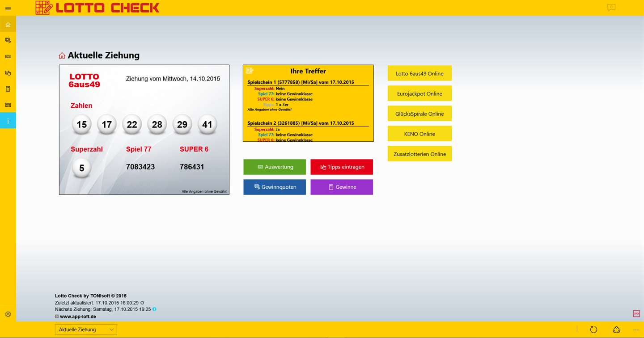Click lottery ball number 17
This screenshot has width=644, height=338.
pos(107,124)
